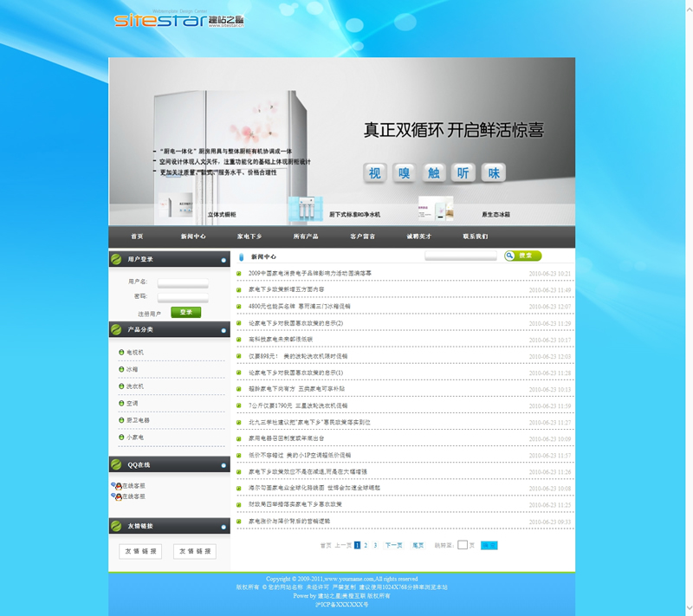Click the first QQ penguin 在线客服 icon
Viewport: 693px width, 616px height.
pos(117,486)
